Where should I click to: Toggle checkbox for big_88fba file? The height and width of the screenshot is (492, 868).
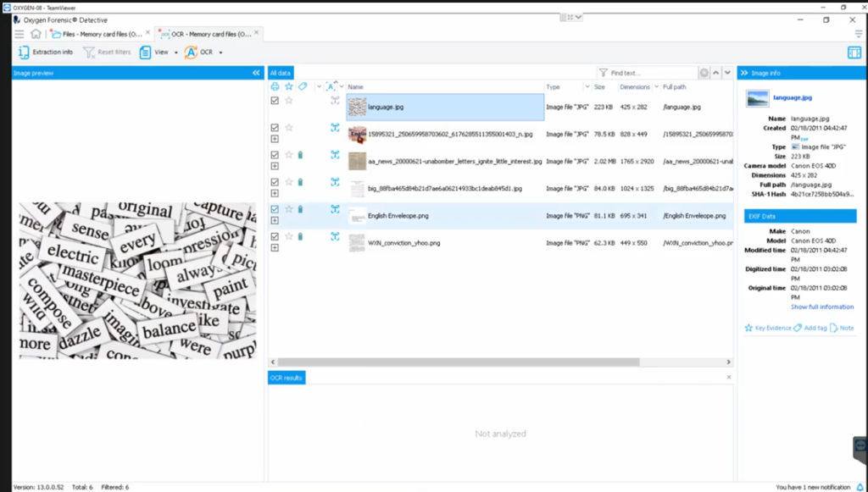coord(275,182)
